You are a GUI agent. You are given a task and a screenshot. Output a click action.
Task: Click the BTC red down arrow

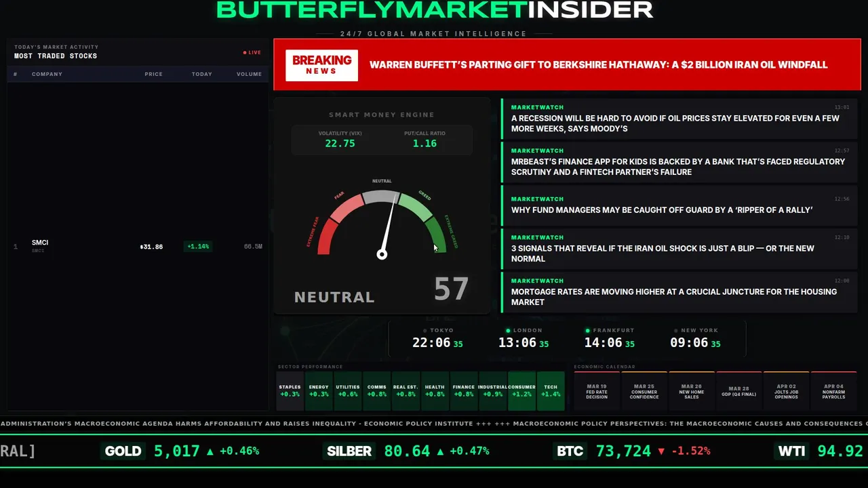point(661,451)
